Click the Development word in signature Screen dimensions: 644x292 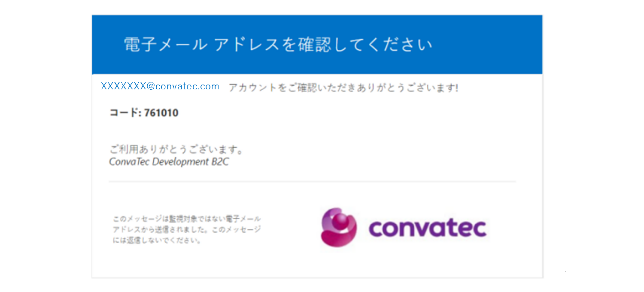point(179,162)
